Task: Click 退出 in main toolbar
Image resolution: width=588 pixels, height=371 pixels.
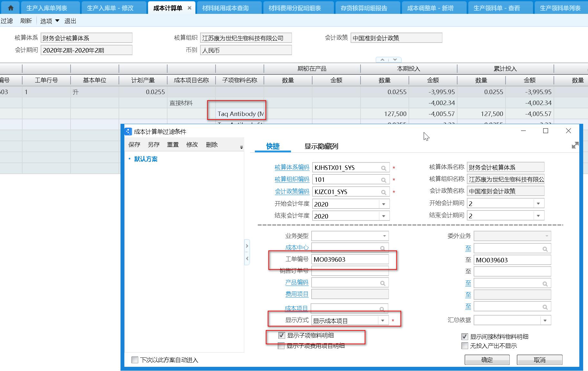Action: pos(70,21)
